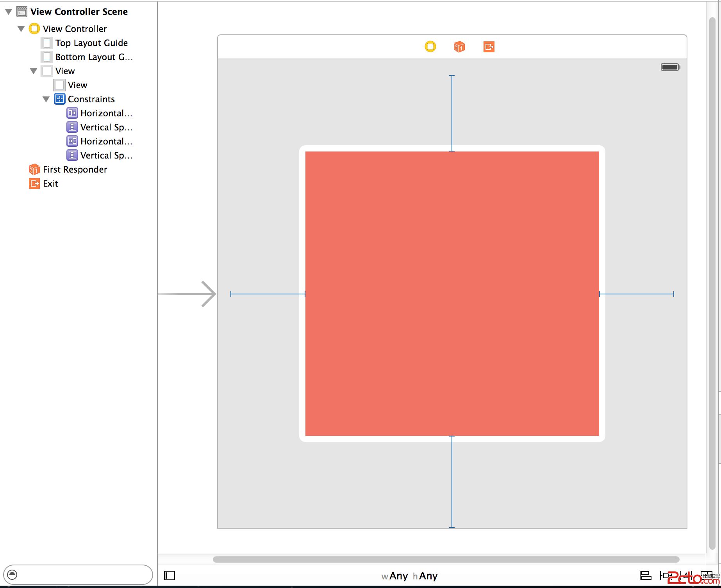The image size is (721, 588).
Task: Collapse the View Controller Scene disclosure triangle
Action: coord(9,12)
